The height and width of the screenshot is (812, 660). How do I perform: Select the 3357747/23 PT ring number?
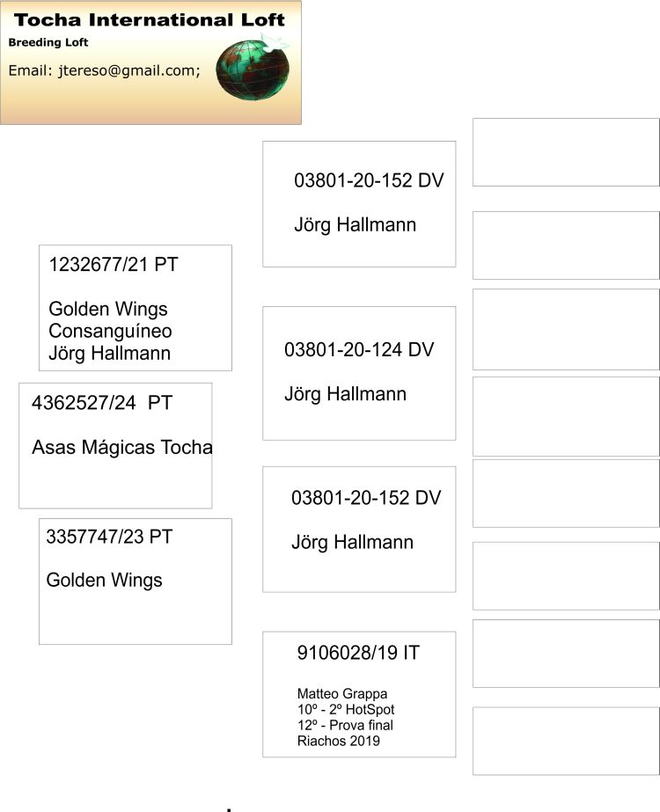click(109, 537)
